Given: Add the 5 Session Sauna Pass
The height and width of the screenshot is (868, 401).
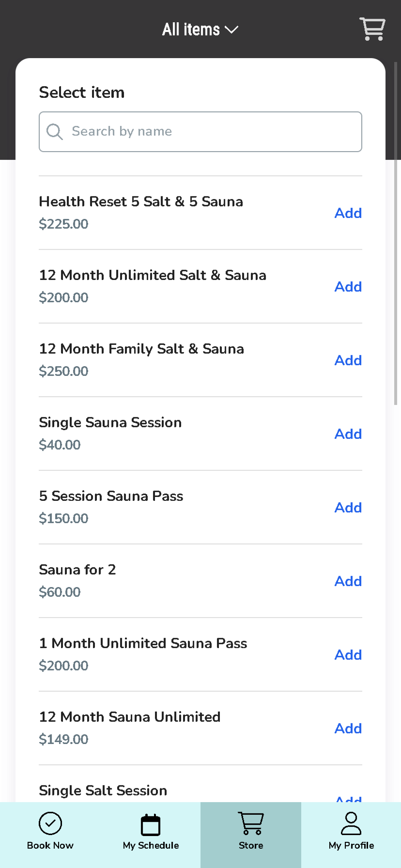Looking at the screenshot, I should coord(348,507).
